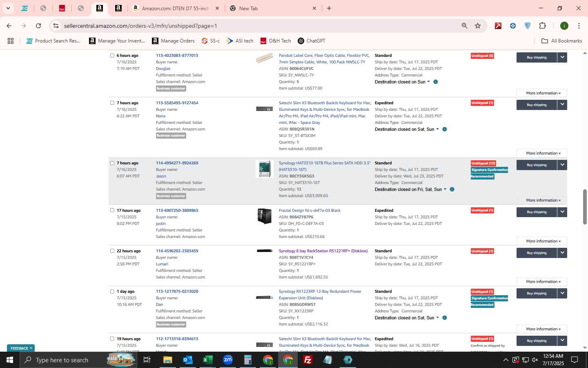588x368 pixels.
Task: Open the red Adobe Acrobat extension icon
Action: click(x=498, y=26)
